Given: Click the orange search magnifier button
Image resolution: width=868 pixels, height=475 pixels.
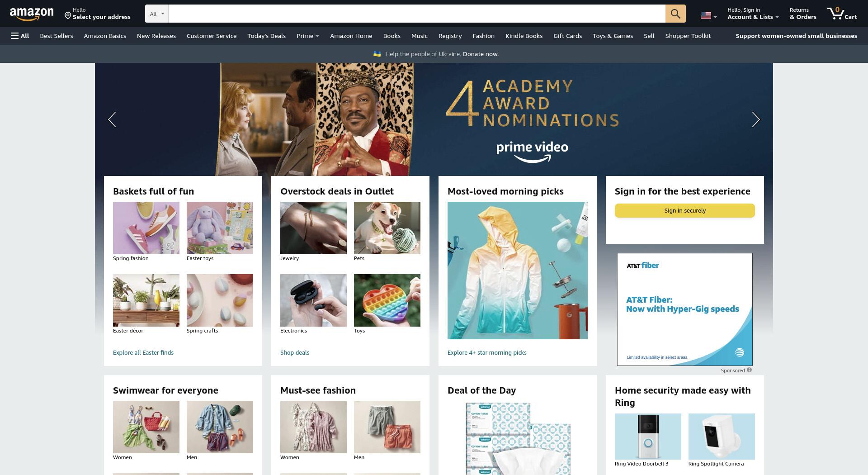Looking at the screenshot, I should pos(675,14).
